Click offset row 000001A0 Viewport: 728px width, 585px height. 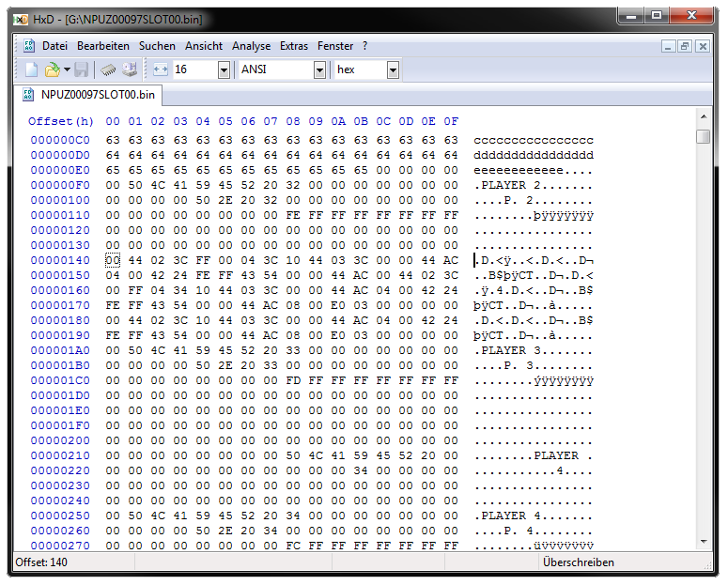coord(60,350)
